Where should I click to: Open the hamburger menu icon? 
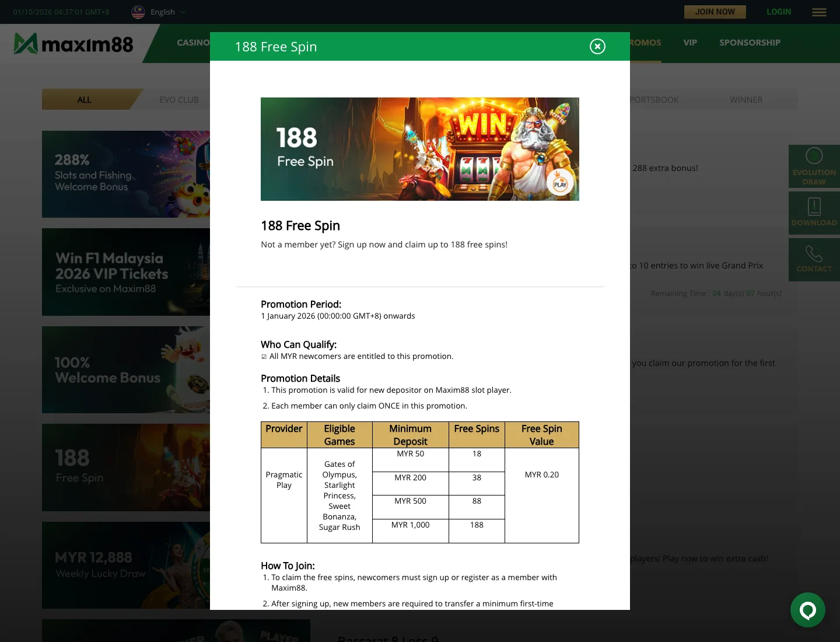pos(819,12)
